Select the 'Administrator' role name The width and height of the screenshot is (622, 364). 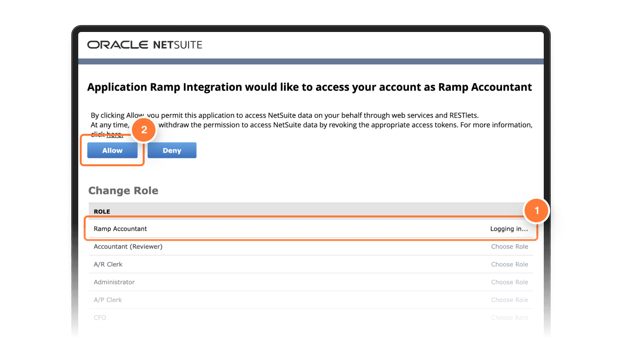coord(114,282)
